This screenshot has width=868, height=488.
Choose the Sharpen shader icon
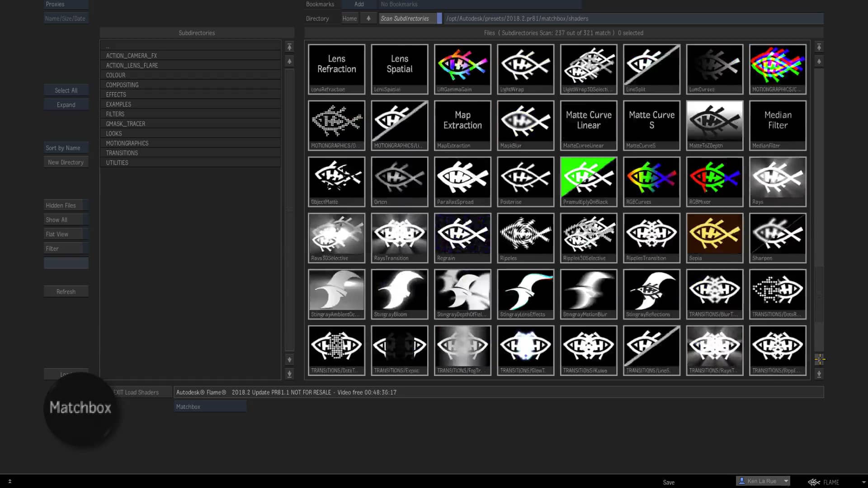click(778, 238)
